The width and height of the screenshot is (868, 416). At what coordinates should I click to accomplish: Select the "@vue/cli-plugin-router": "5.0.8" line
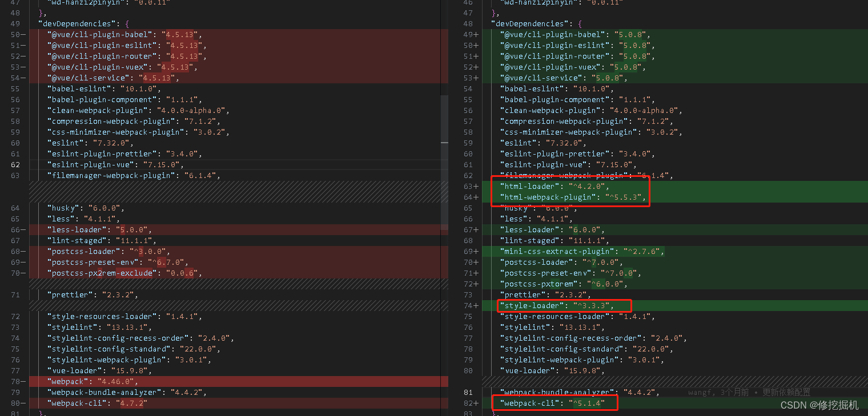coord(675,56)
